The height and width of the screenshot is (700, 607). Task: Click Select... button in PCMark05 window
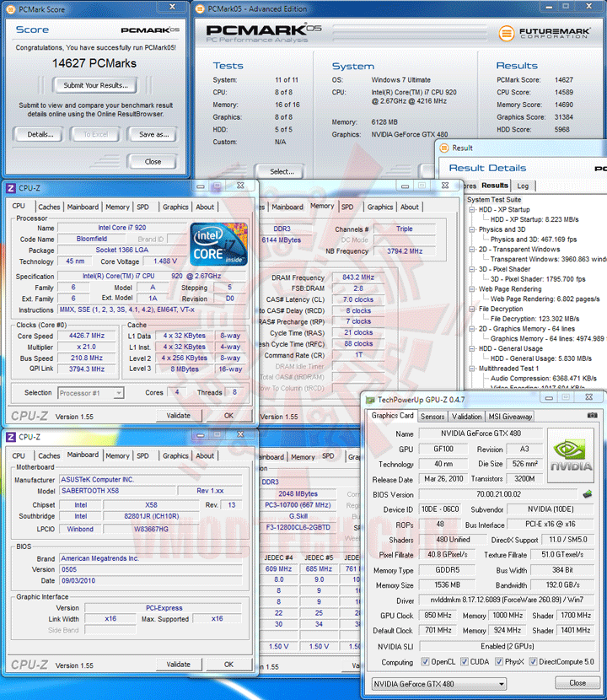(x=281, y=171)
